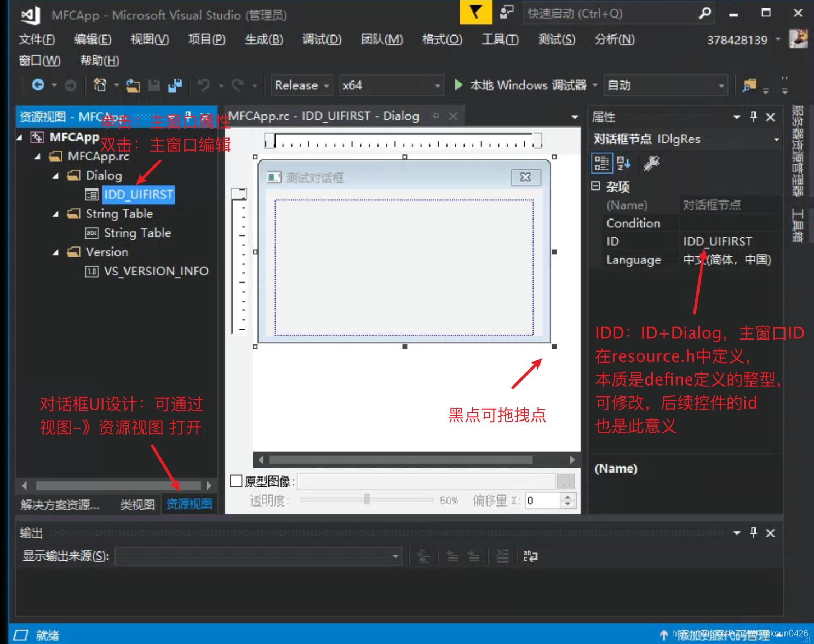The image size is (814, 644).
Task: Open the 视图(V) menu
Action: coord(150,39)
